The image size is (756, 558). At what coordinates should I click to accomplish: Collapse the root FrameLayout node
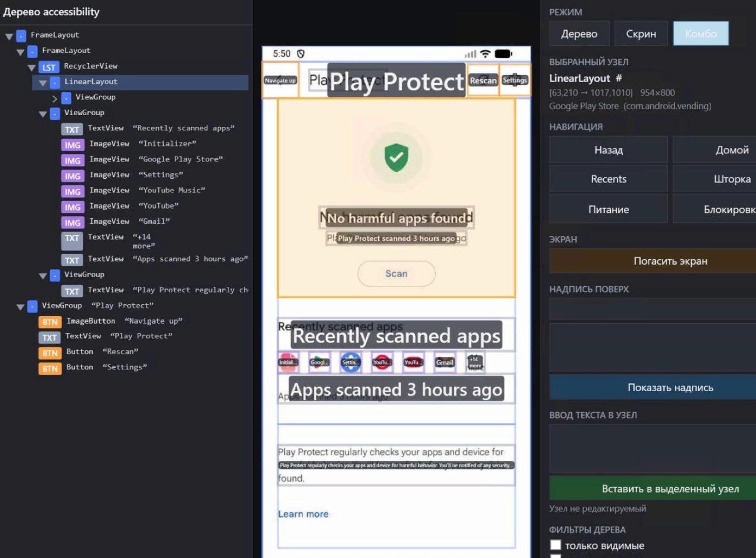tap(9, 36)
